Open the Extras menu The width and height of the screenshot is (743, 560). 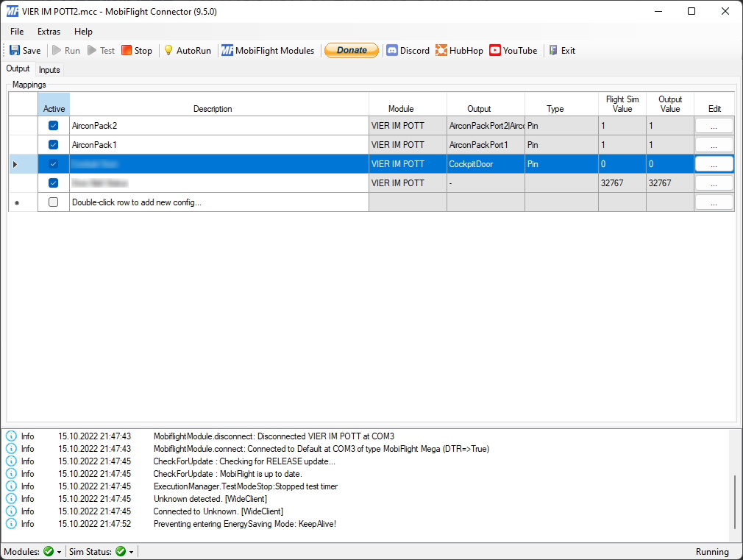click(x=49, y=32)
